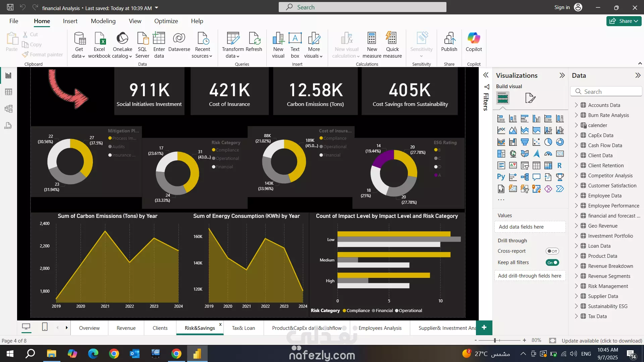
Task: Toggle the Cross-report switch
Action: (x=552, y=251)
